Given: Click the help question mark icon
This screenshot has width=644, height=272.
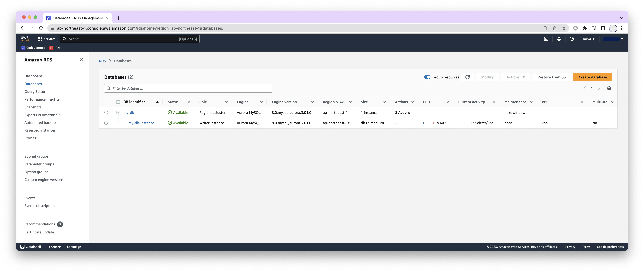Looking at the screenshot, I should [572, 39].
